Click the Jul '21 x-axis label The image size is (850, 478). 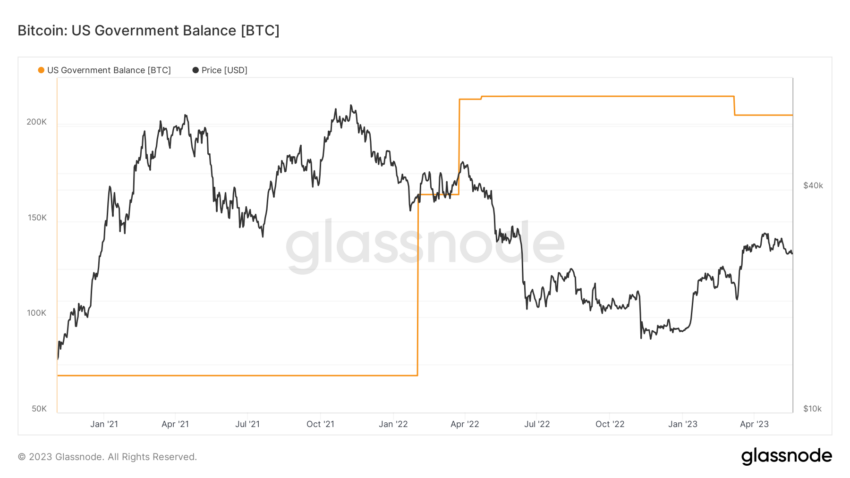coord(247,424)
